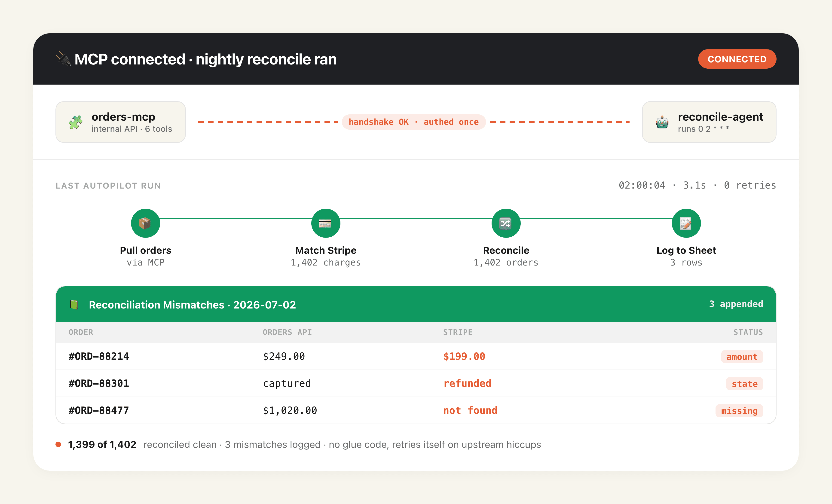This screenshot has height=504, width=832.
Task: Click the orange dot beside 1,399 of 1,402
Action: pyautogui.click(x=58, y=444)
